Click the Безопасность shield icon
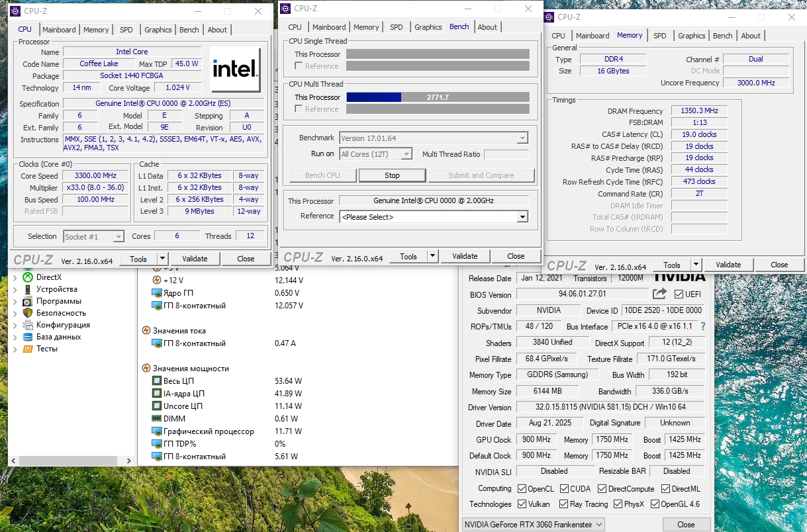This screenshot has height=532, width=807. [x=28, y=313]
